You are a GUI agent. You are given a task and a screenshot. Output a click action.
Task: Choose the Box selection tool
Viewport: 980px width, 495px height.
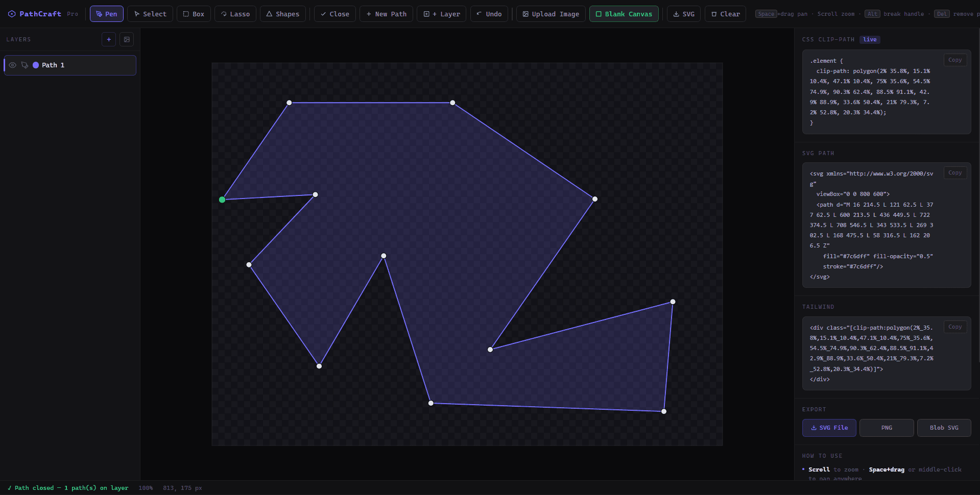pyautogui.click(x=194, y=14)
